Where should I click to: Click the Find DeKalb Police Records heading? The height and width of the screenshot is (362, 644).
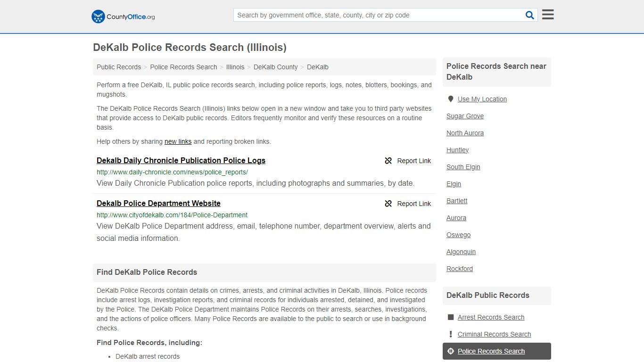pos(147,272)
